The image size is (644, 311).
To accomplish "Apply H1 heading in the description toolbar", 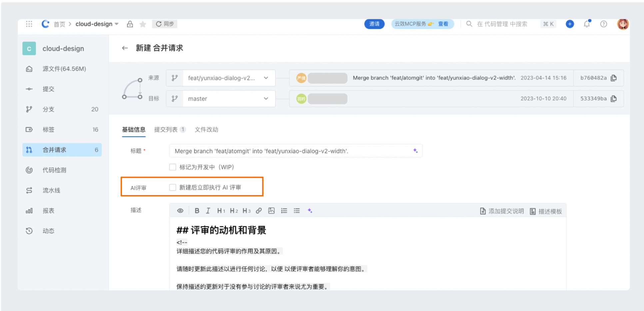I will coord(221,210).
